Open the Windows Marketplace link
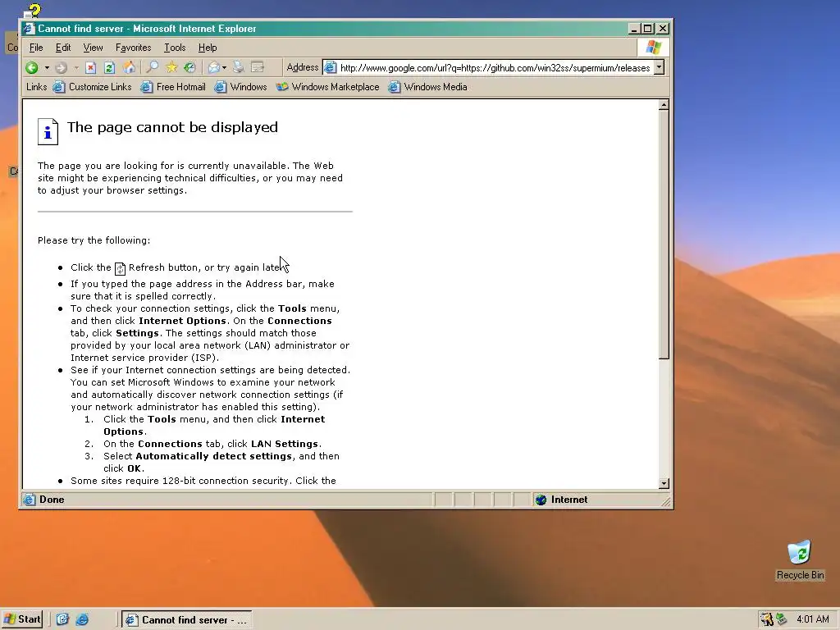840x630 pixels. [327, 87]
